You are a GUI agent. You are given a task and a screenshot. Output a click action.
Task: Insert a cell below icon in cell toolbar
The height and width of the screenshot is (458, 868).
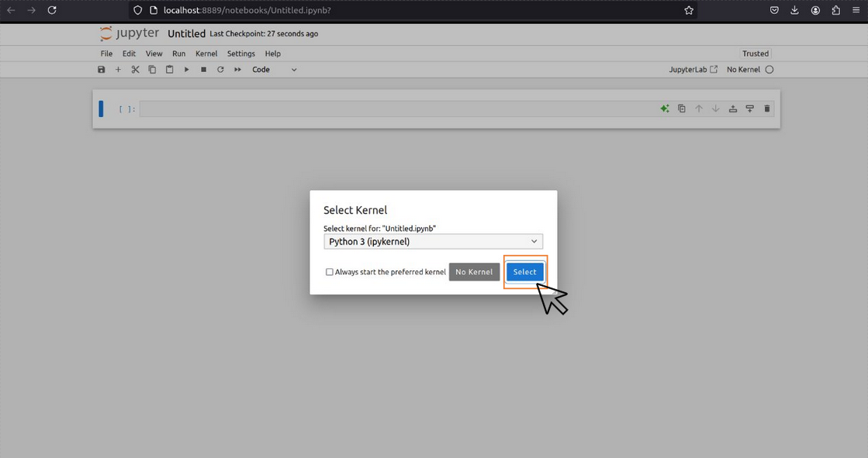pyautogui.click(x=750, y=109)
